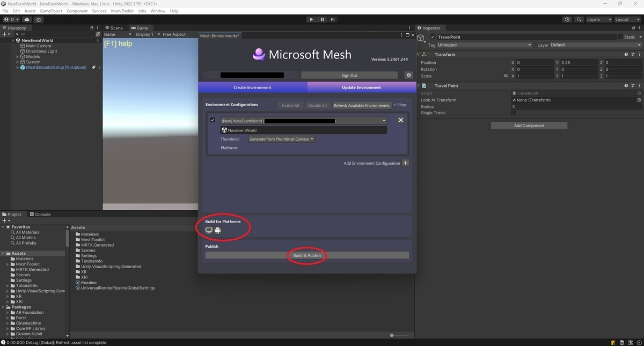Open the (New) NewEventWorld environment dropdown

[303, 121]
